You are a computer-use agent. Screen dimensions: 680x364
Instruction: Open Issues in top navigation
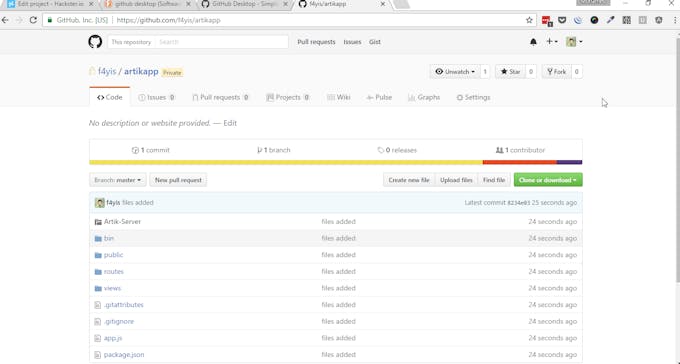tap(352, 42)
